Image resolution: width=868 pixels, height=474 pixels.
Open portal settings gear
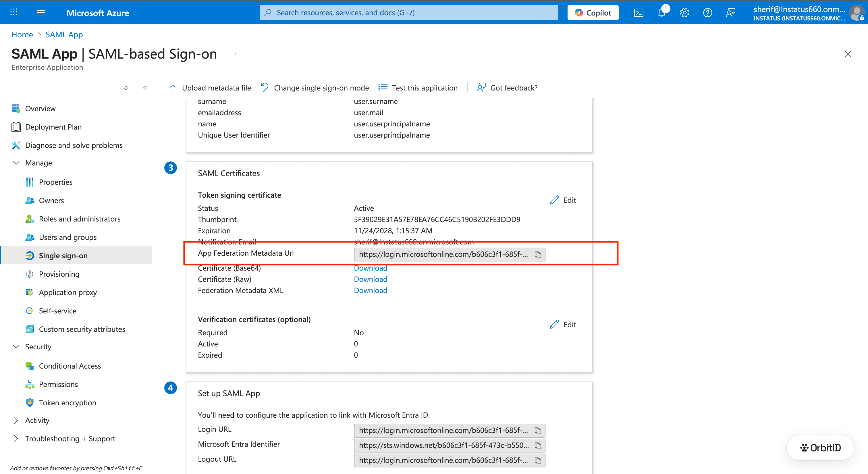coord(684,13)
